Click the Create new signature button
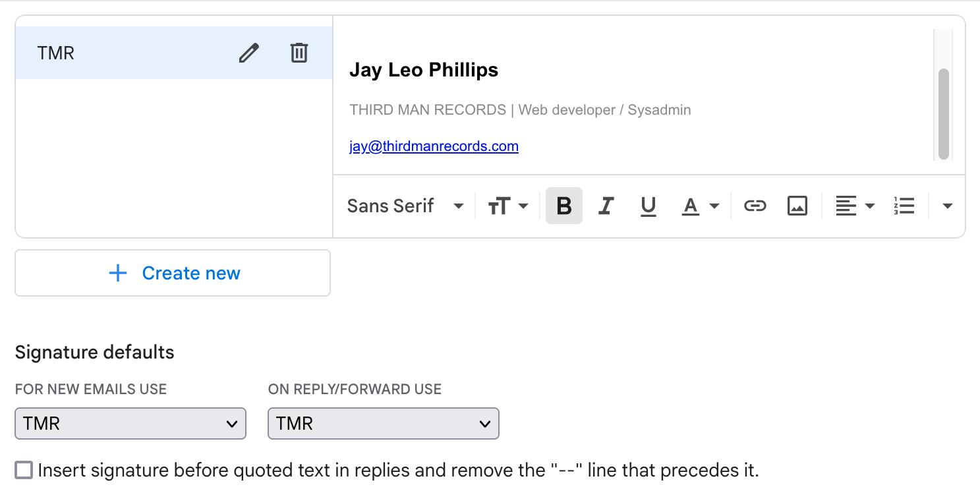Image resolution: width=980 pixels, height=493 pixels. point(173,273)
